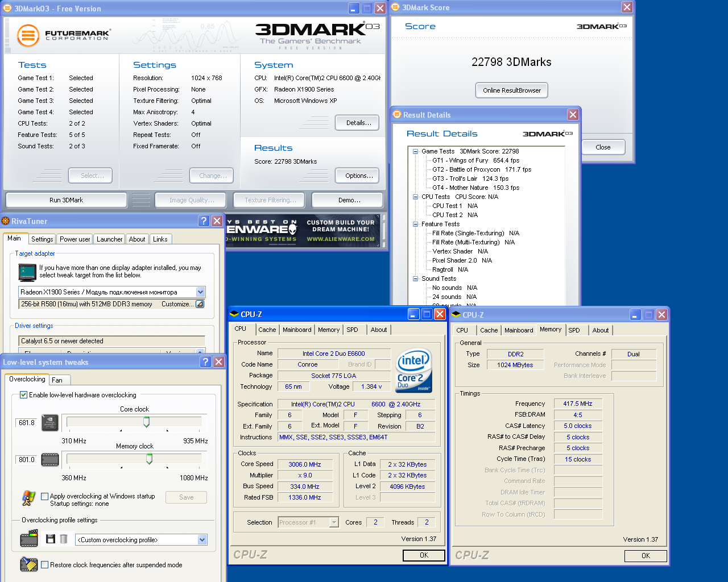Open SPD tab in right CPU-Z window

574,330
